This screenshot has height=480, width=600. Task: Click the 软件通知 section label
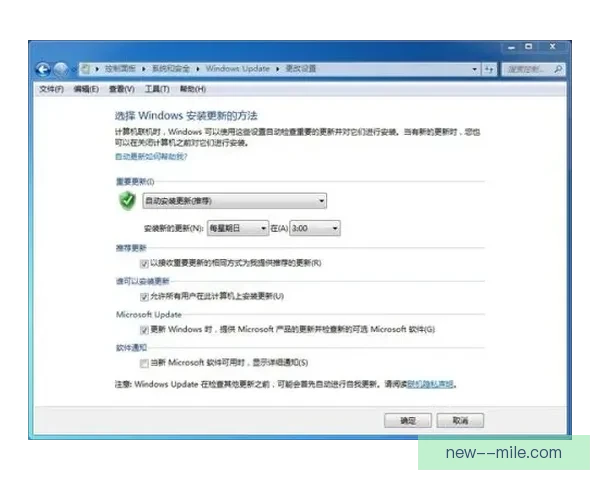tap(131, 348)
